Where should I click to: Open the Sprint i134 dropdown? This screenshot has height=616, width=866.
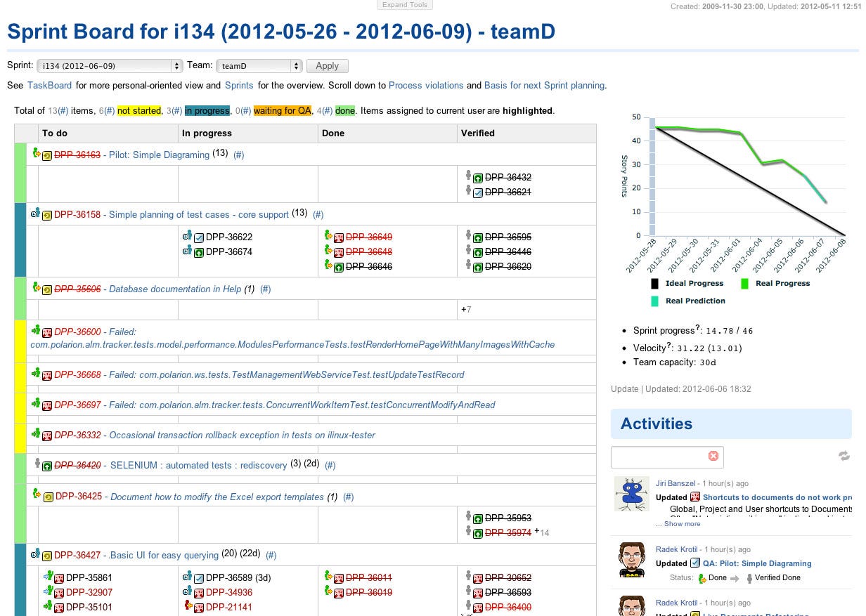click(x=110, y=66)
